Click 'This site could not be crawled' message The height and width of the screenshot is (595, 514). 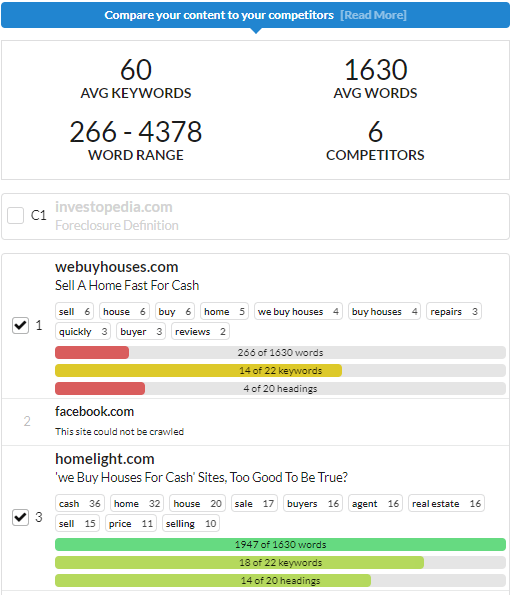119,432
